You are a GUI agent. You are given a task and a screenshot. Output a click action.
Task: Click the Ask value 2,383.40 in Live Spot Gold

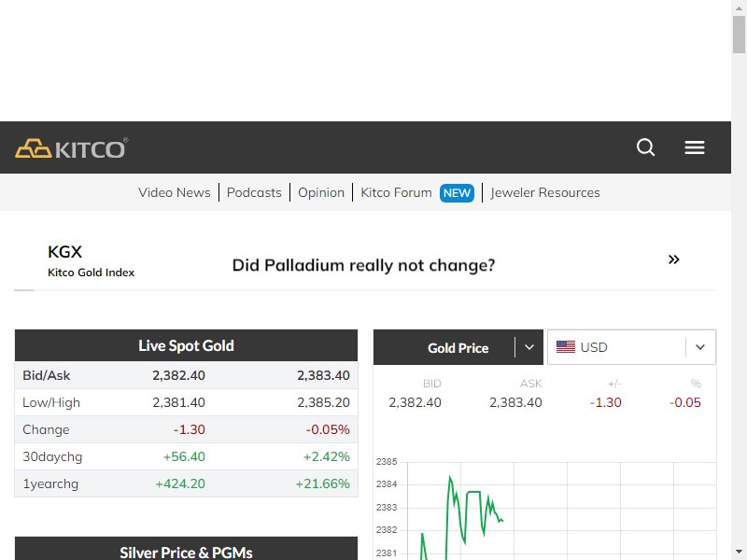tap(323, 375)
